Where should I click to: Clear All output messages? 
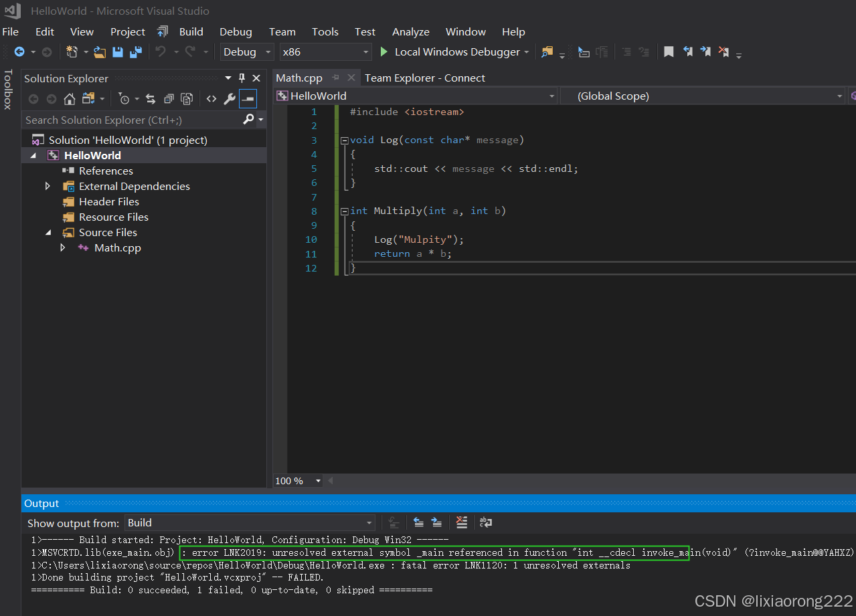[461, 522]
